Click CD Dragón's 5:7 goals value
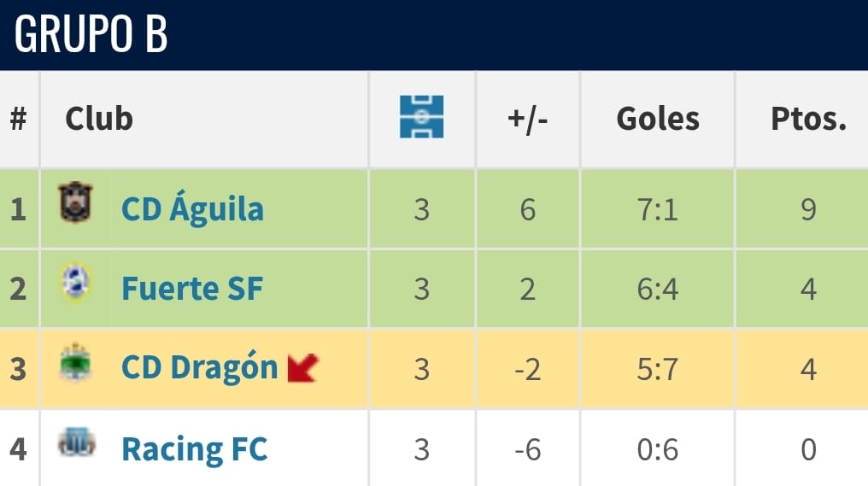This screenshot has height=486, width=868. (658, 369)
